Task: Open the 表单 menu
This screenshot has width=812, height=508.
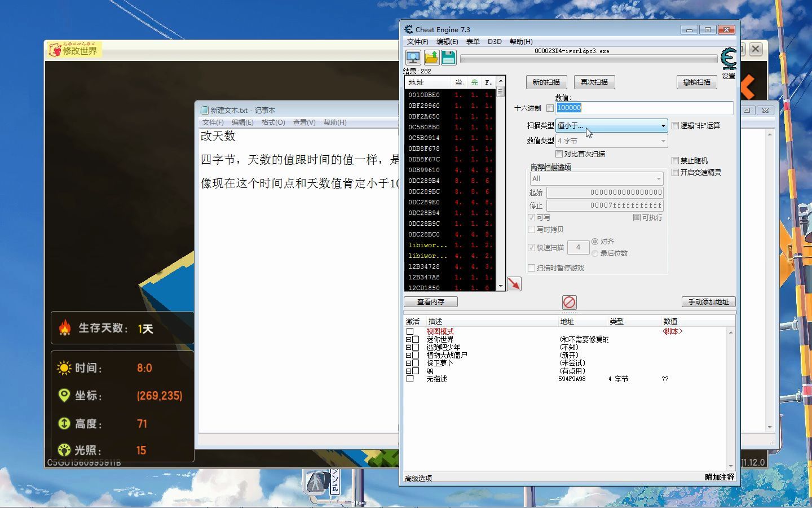Action: point(473,42)
